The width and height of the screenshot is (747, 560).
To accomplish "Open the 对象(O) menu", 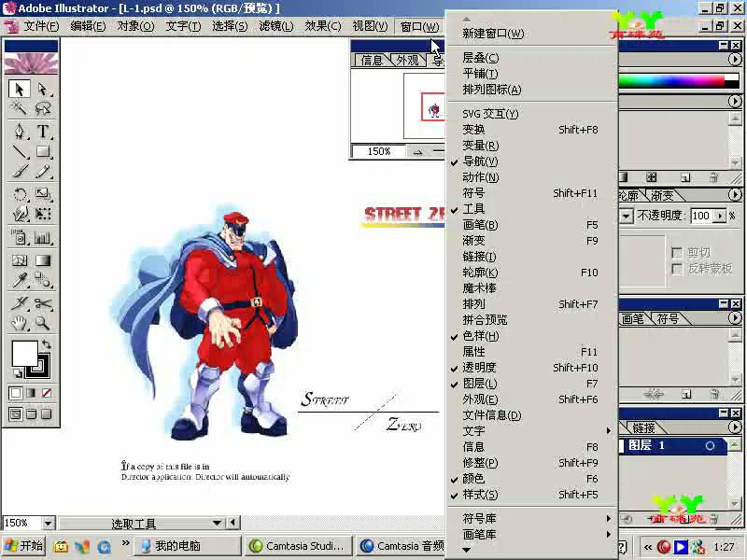I will point(135,26).
